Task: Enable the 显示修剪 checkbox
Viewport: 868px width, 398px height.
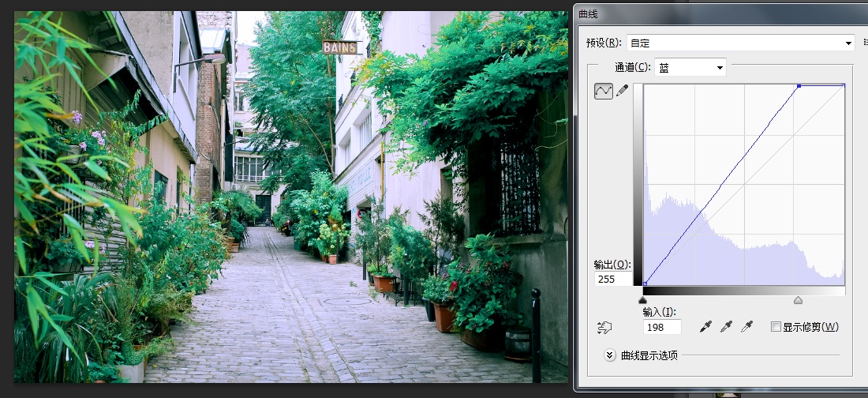Action: pyautogui.click(x=776, y=326)
